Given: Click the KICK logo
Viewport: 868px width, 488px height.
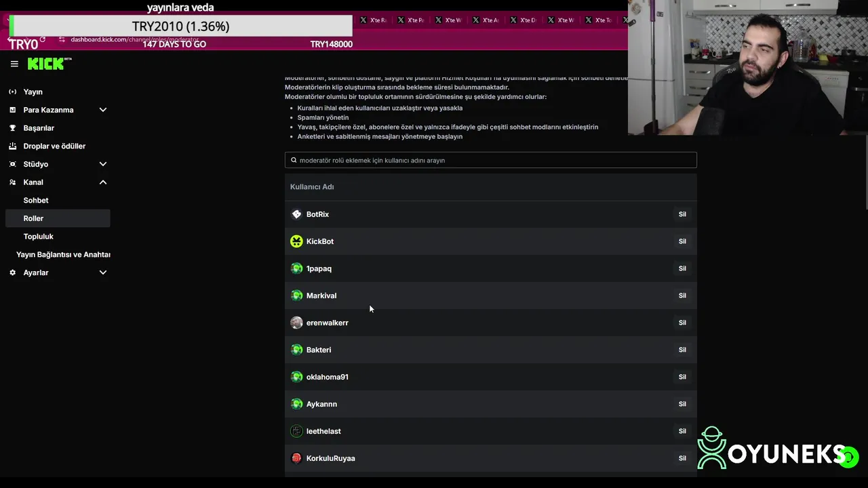Looking at the screenshot, I should pos(50,64).
